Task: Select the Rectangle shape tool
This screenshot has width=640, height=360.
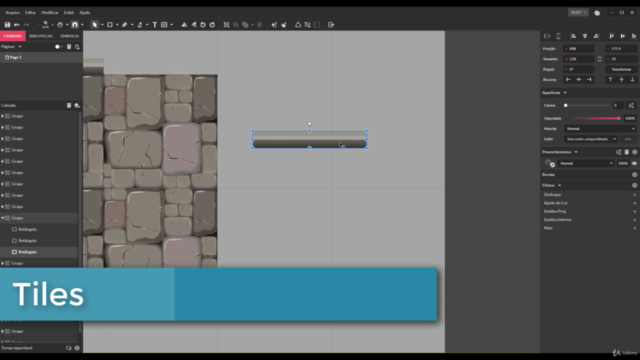Action: point(110,25)
